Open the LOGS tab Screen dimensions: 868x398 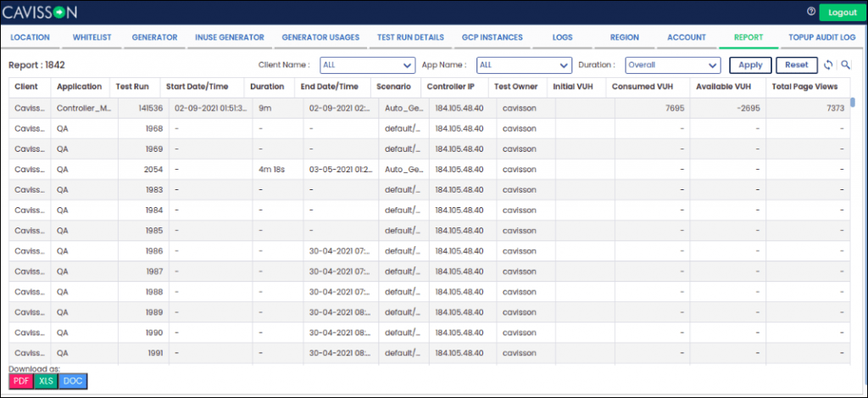(x=563, y=37)
